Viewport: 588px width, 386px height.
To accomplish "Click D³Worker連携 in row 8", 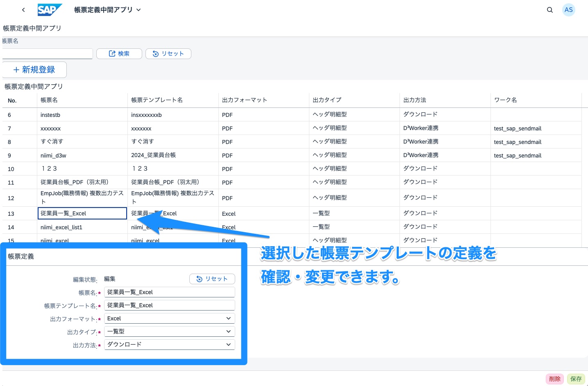I will tap(421, 142).
